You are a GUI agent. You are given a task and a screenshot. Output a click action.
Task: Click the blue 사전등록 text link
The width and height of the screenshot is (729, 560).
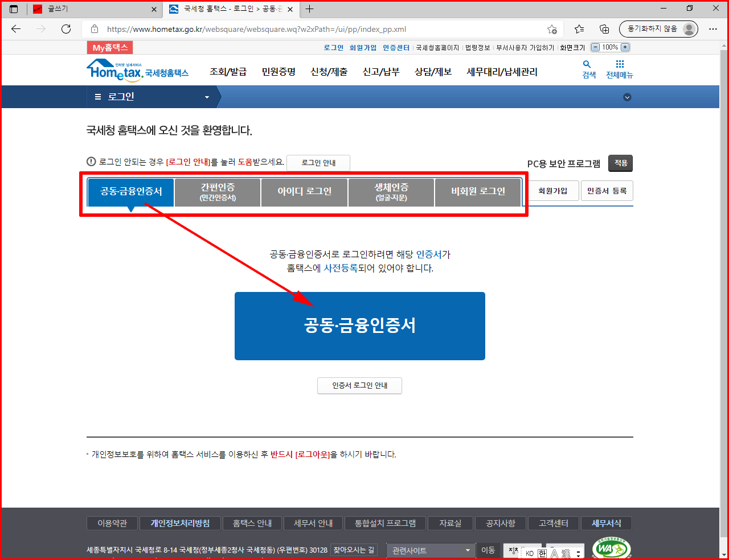coord(341,268)
